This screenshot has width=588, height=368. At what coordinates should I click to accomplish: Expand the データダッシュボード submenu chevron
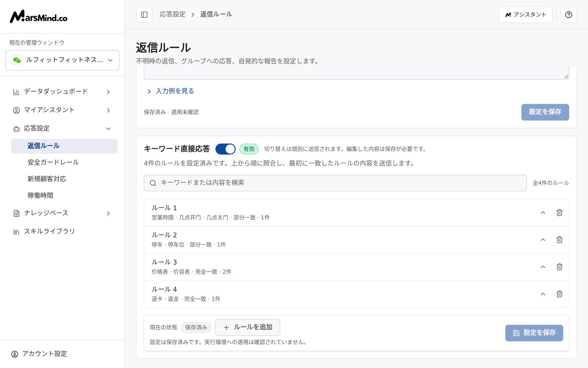point(108,92)
